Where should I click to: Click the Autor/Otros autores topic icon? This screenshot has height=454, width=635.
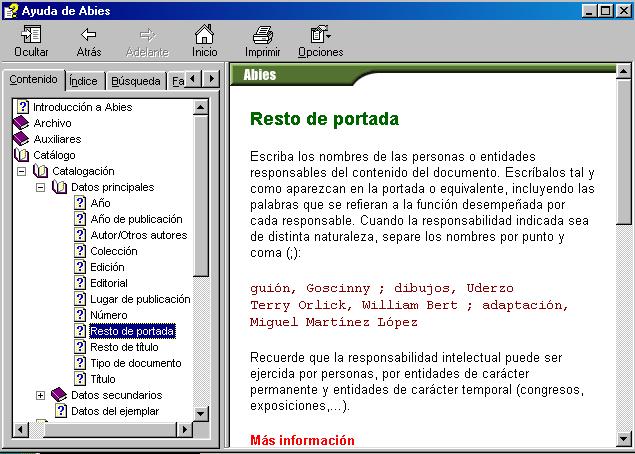point(80,235)
